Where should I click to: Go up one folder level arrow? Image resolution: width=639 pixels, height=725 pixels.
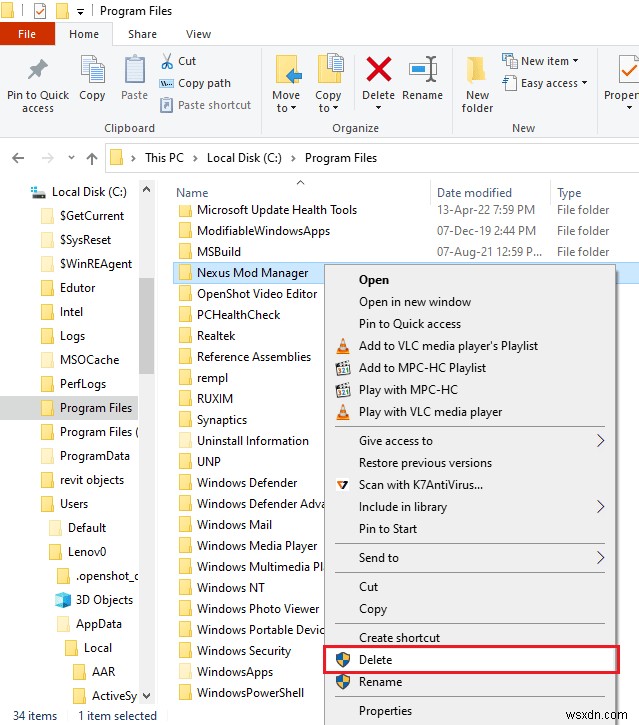(92, 159)
